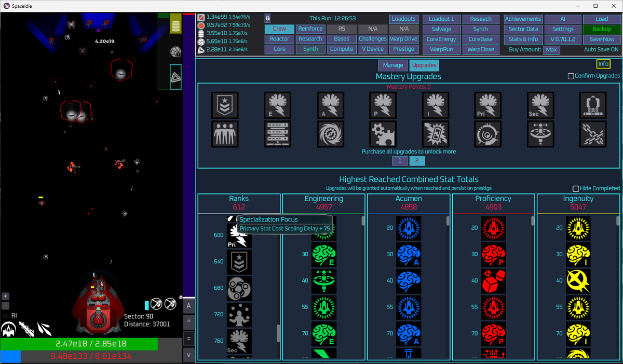This screenshot has width=623, height=364.
Task: Open the Reactor menu
Action: pyautogui.click(x=279, y=39)
